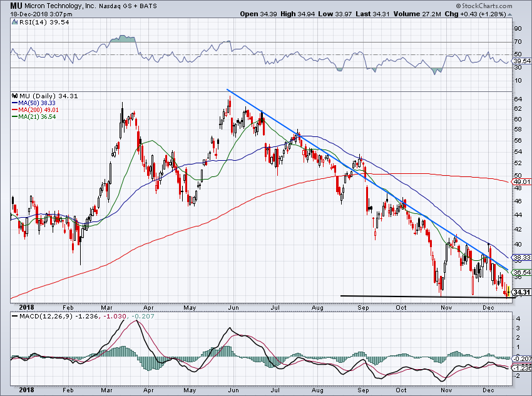Viewport: 532px width, 396px height.
Task: Click the 4 label on the MACD axis
Action: coord(518,318)
